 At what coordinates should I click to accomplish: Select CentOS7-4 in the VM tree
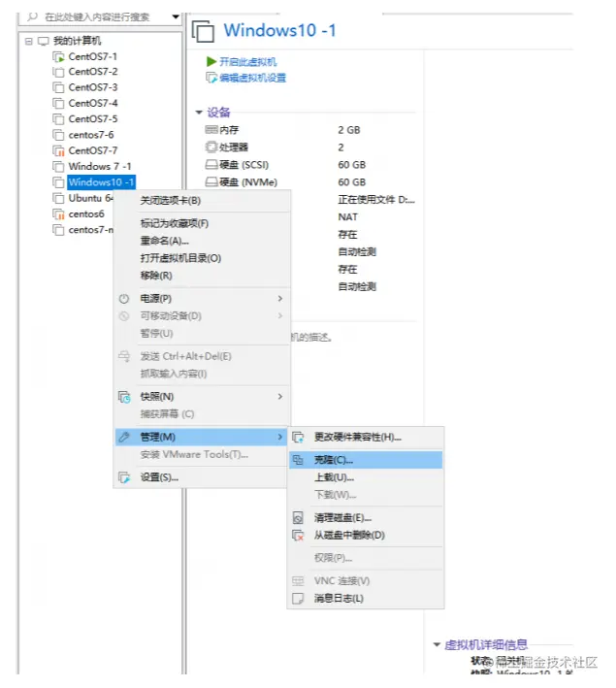(x=93, y=103)
